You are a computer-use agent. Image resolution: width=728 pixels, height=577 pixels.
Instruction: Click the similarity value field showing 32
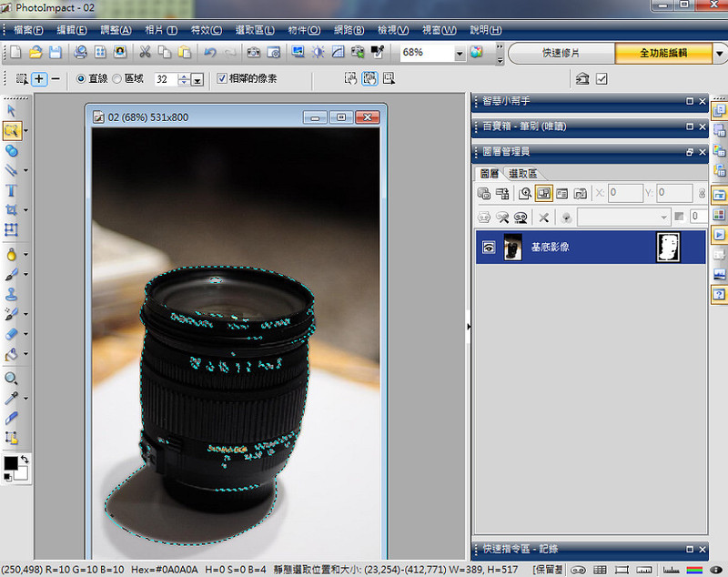pos(166,79)
